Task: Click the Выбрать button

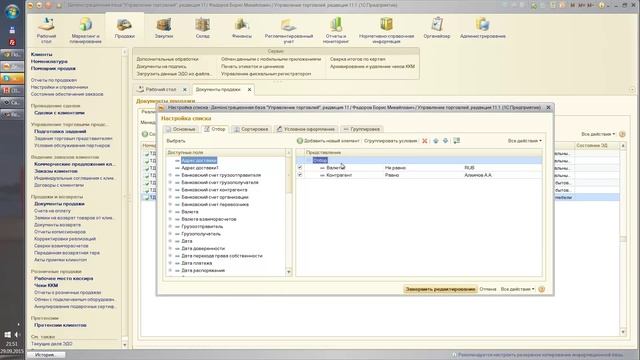Action: point(176,141)
